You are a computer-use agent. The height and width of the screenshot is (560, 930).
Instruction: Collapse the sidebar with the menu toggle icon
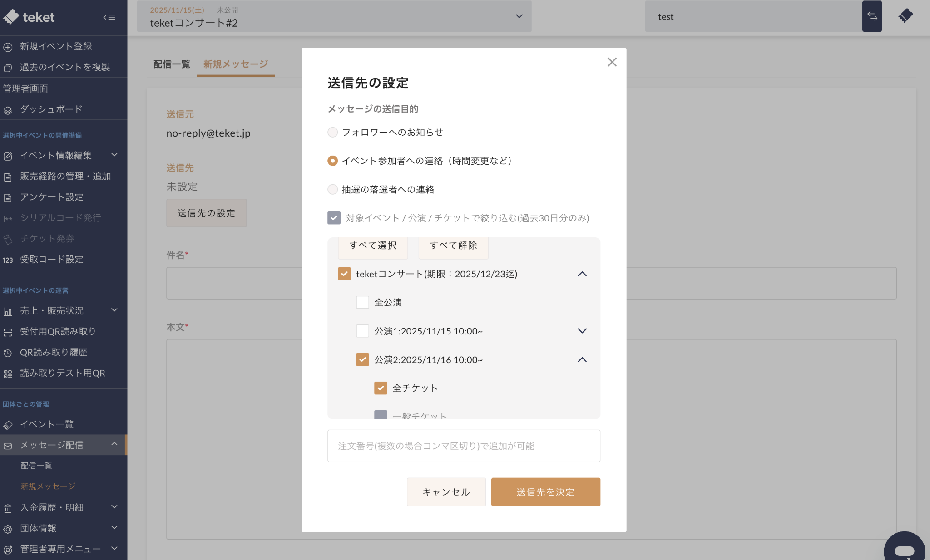coord(109,17)
